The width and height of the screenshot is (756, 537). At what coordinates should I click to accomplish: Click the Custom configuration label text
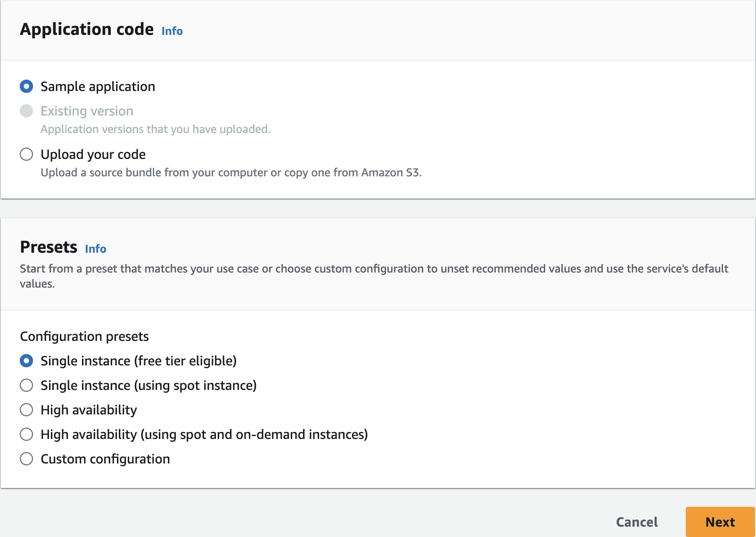105,459
